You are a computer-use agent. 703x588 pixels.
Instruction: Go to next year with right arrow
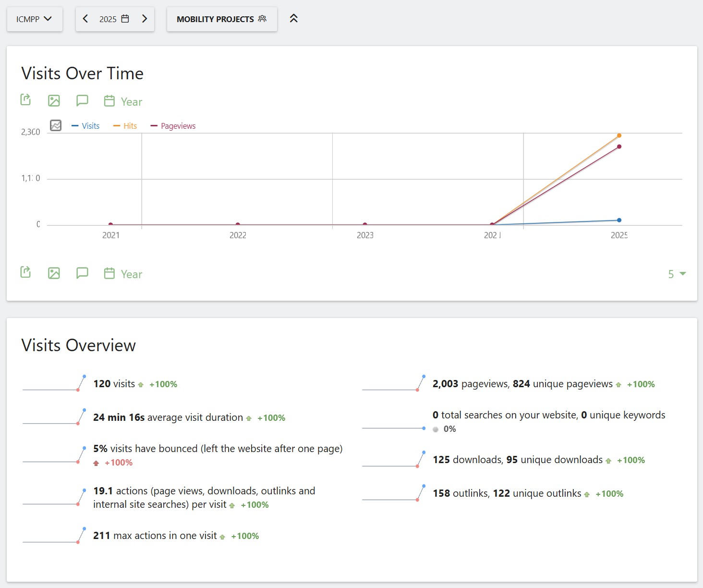[145, 19]
